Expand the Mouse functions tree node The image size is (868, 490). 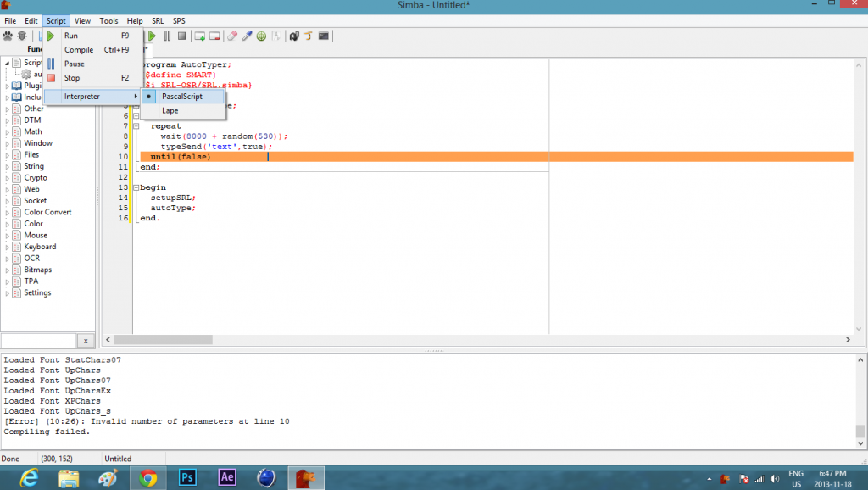(8, 236)
